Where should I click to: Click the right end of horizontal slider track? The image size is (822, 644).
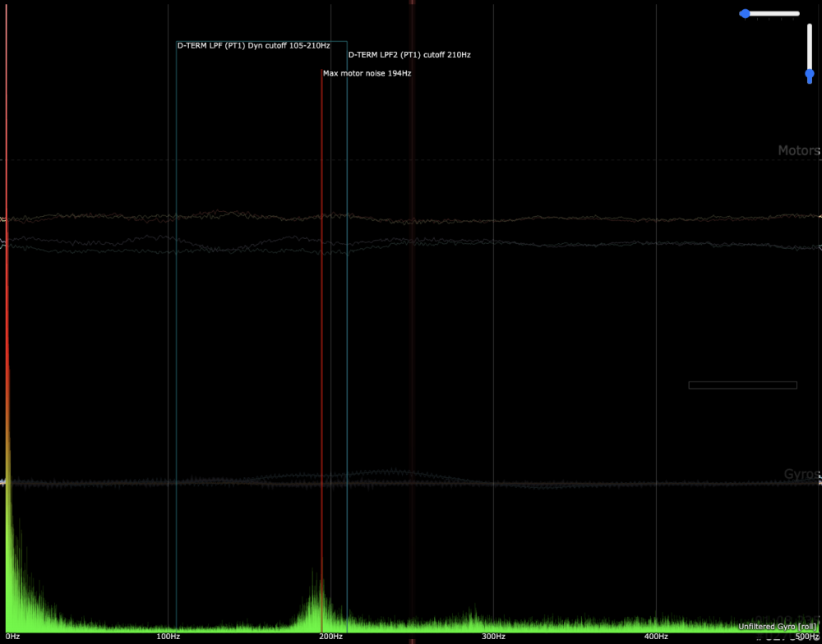[x=797, y=13]
